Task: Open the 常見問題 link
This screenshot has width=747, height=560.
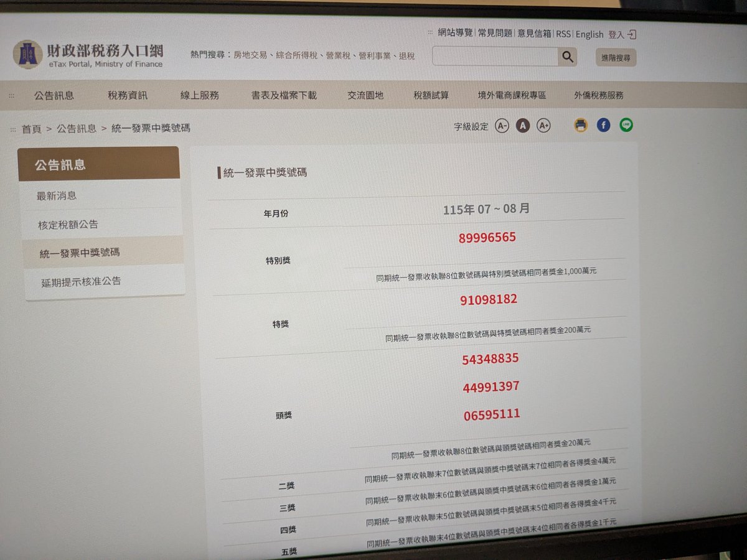Action: click(x=495, y=34)
